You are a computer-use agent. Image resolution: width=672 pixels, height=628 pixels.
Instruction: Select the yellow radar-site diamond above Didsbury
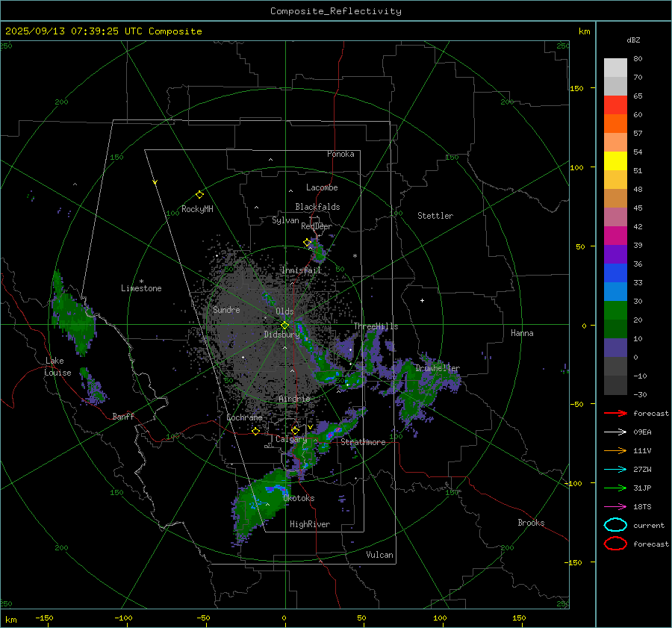(x=284, y=326)
